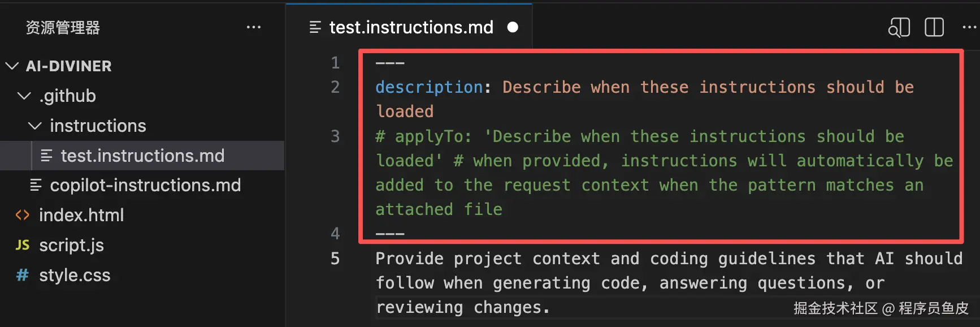Viewport: 980px width, 327px height.
Task: Open the Explorer panel's more actions ellipsis
Action: (x=254, y=27)
